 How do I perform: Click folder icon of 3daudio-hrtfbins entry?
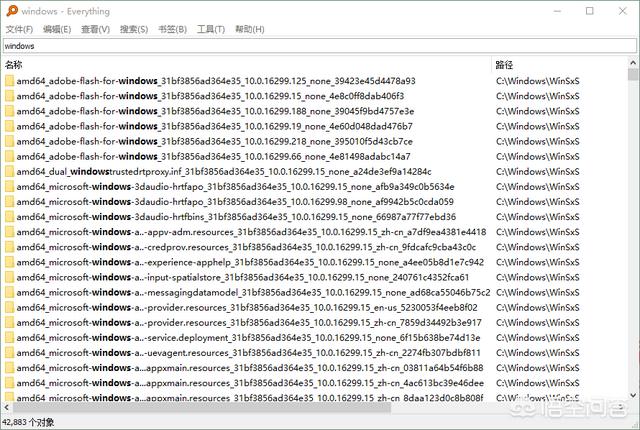[x=9, y=217]
